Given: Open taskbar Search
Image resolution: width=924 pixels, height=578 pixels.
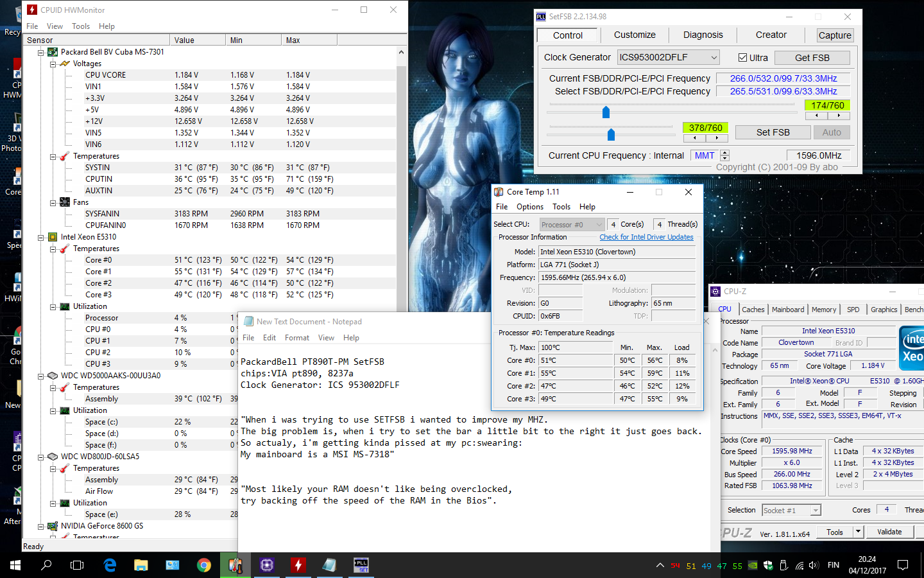Looking at the screenshot, I should [46, 565].
